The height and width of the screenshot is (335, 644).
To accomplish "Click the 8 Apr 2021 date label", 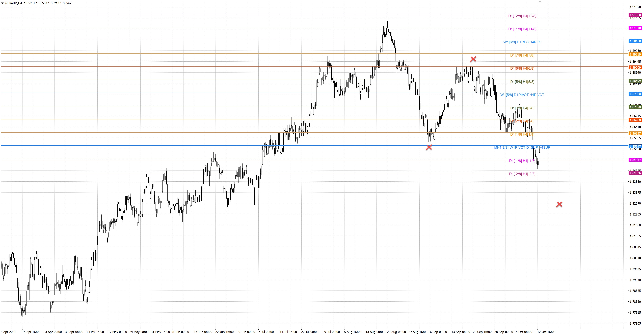I will [9, 332].
